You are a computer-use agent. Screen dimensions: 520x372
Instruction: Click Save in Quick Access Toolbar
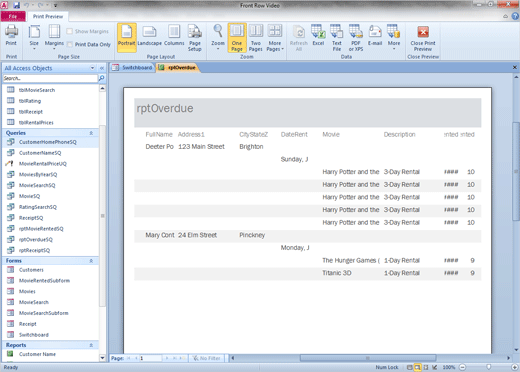(x=16, y=5)
